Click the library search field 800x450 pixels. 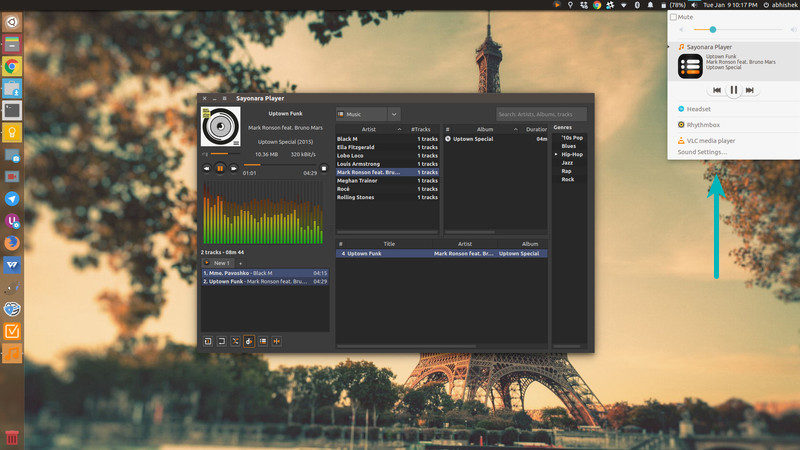[x=541, y=114]
